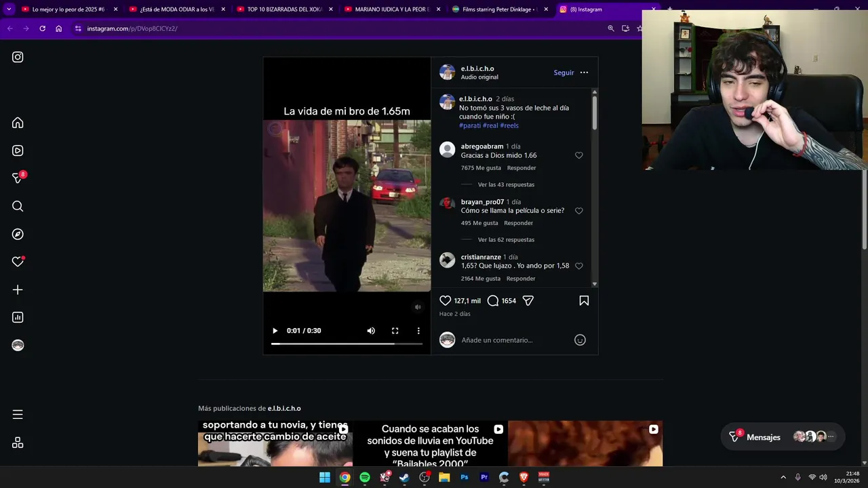
Task: Open the 'soportando a tu novia' thumbnail
Action: 275,443
